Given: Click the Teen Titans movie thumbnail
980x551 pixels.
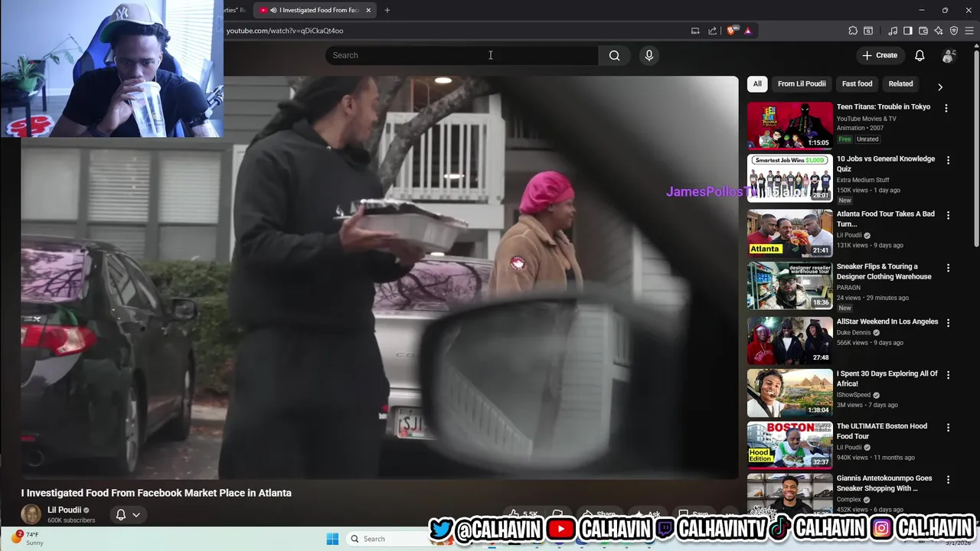Looking at the screenshot, I should click(x=789, y=126).
